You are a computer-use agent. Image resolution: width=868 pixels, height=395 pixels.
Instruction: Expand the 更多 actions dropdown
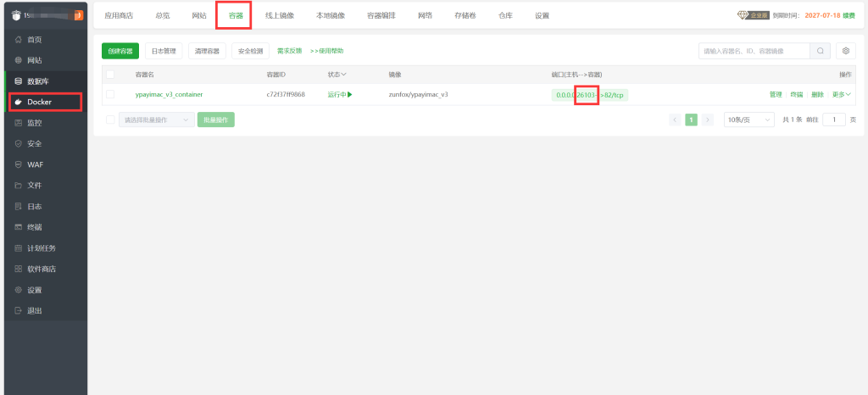pos(842,95)
